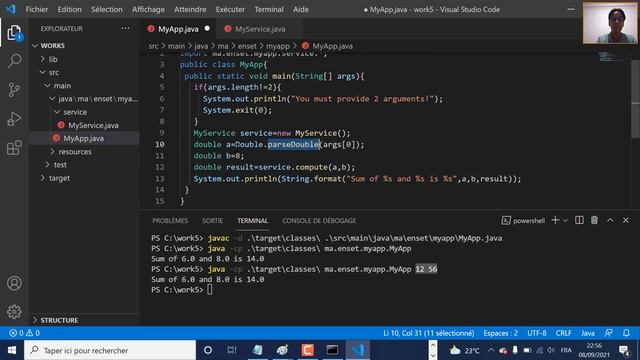This screenshot has height=360, width=640.
Task: Open the Accounts icon in activity bar
Action: click(14, 283)
